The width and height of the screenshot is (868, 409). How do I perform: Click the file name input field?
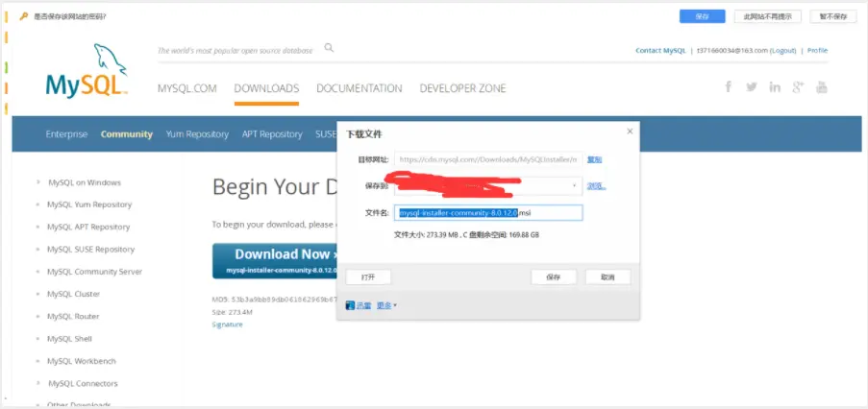488,213
